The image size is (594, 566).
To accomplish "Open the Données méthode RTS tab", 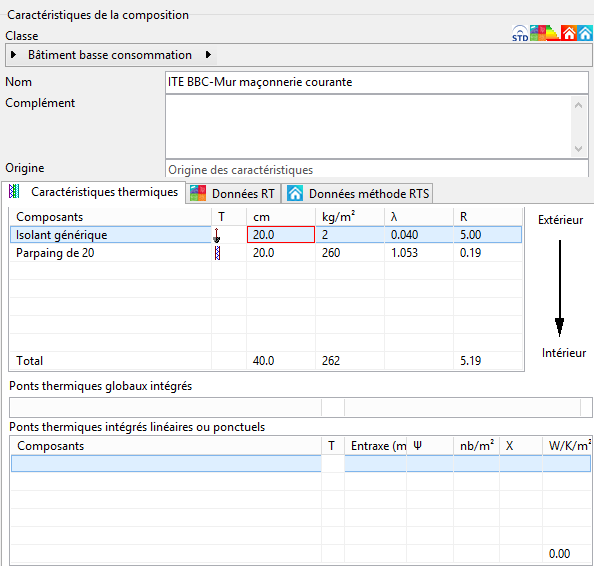I will coord(359,194).
